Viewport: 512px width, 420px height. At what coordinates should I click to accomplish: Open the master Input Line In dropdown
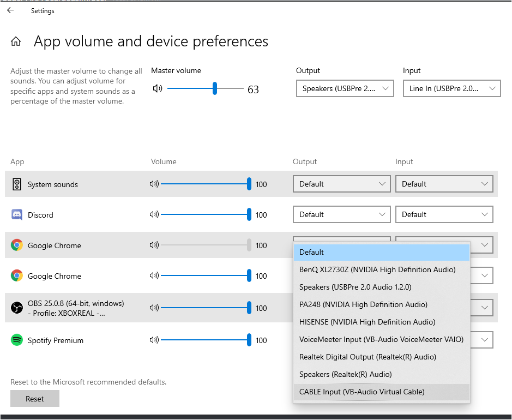(x=451, y=88)
